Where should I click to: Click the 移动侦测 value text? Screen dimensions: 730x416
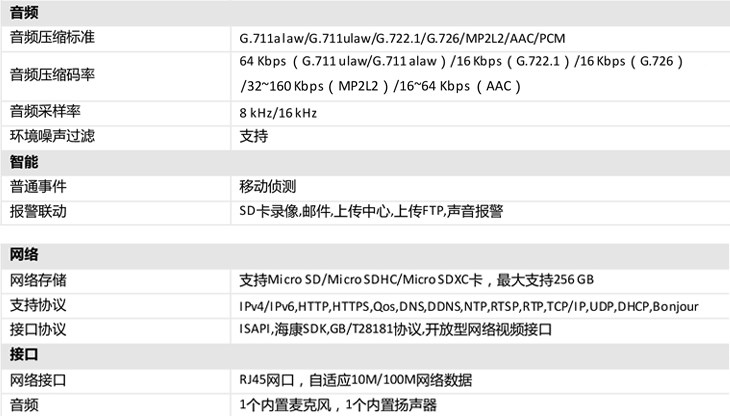pos(268,186)
